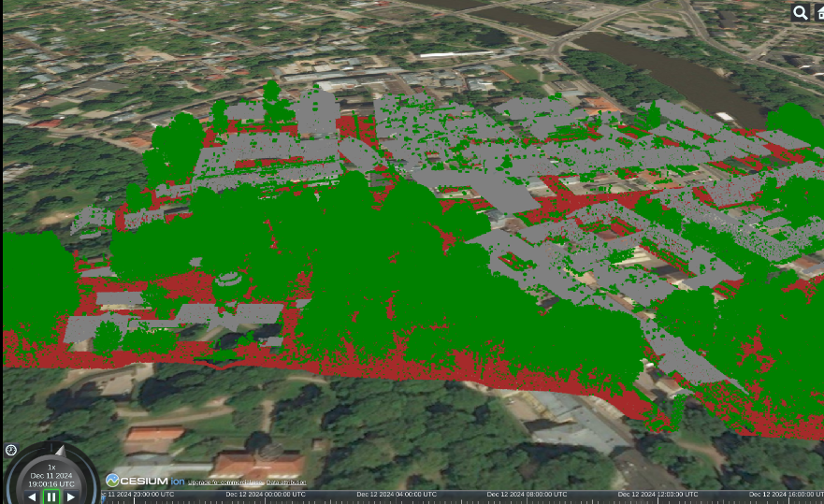The image size is (824, 504).
Task: Click the speed shuttle ring pointer
Action: 60,450
